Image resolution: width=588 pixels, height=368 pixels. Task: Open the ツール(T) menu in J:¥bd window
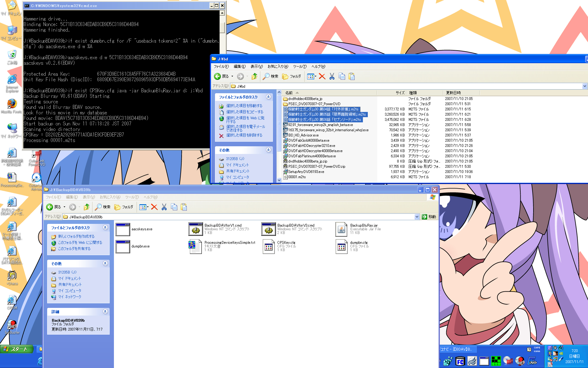tap(300, 67)
